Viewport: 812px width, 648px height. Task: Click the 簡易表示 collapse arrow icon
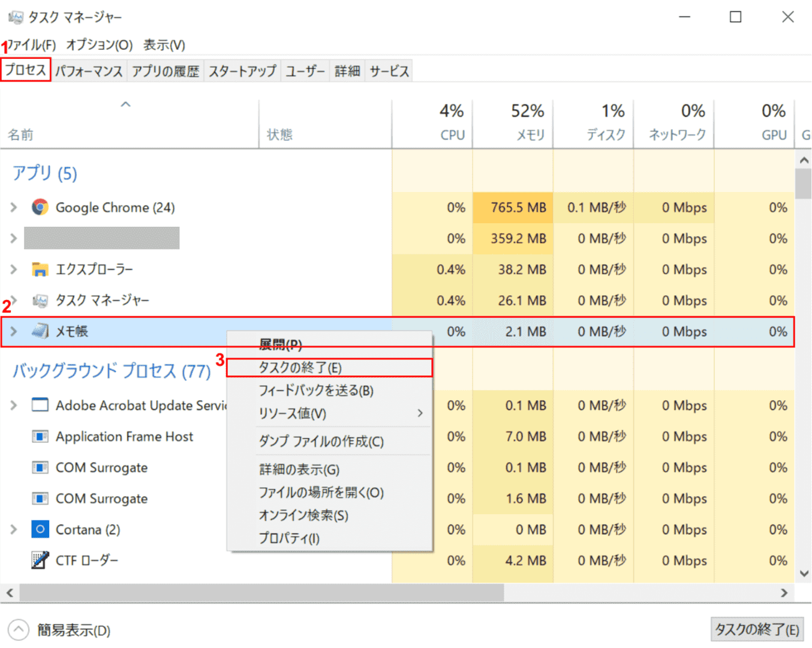pyautogui.click(x=18, y=630)
